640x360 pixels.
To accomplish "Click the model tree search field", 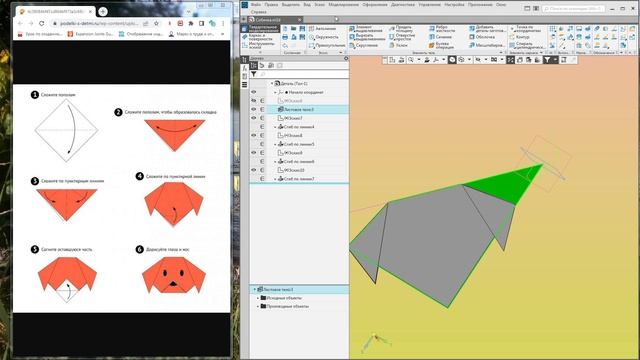I will click(303, 74).
